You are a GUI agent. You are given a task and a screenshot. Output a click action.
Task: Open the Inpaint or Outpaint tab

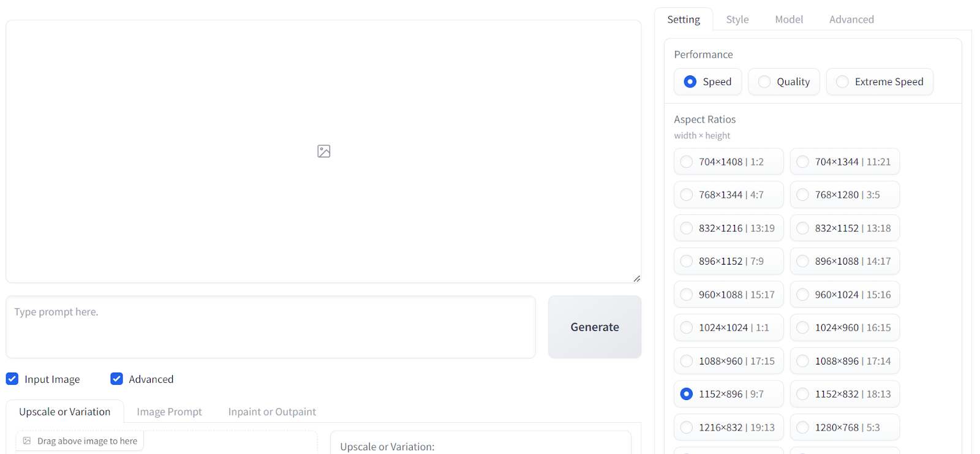coord(272,412)
